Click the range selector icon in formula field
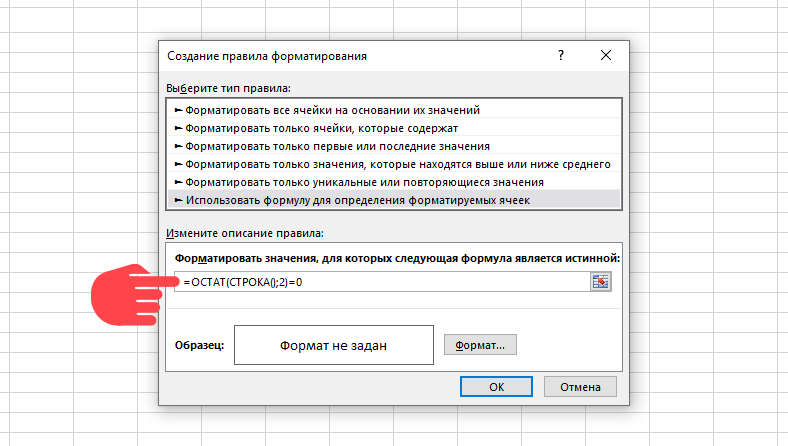The width and height of the screenshot is (788, 446). point(600,282)
